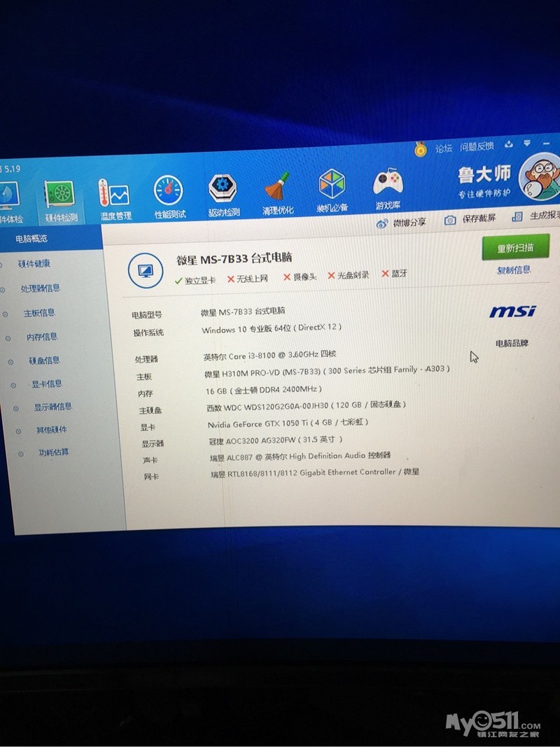Click the 生成报表 report icon
The height and width of the screenshot is (747, 560).
click(517, 217)
